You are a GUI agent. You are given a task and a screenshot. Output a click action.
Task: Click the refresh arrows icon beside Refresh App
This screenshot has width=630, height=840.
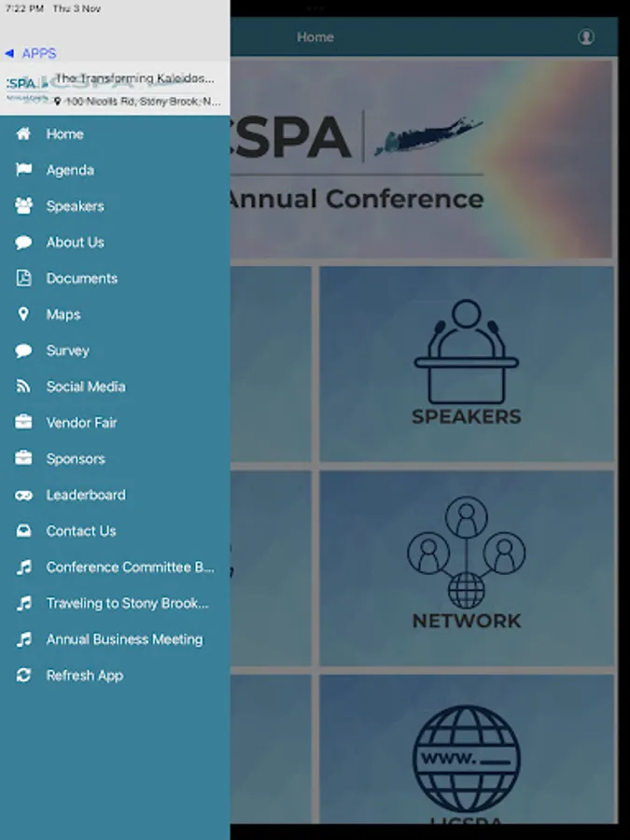[x=23, y=675]
